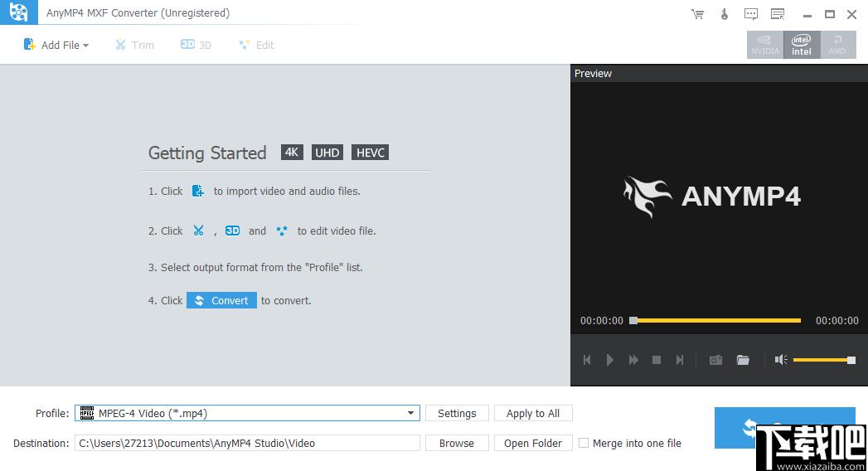Image resolution: width=868 pixels, height=471 pixels.
Task: Open the snapshot folder icon in preview
Action: [743, 360]
